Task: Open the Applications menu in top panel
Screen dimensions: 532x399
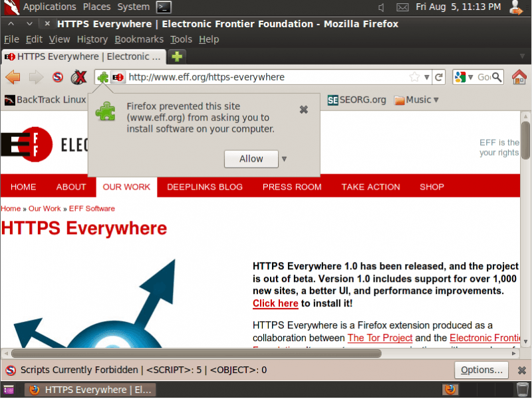Action: coord(49,7)
